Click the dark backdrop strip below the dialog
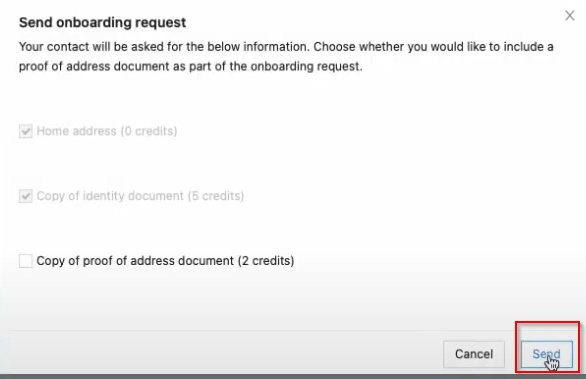Screen dimensions: 586x379 pyautogui.click(x=293, y=376)
